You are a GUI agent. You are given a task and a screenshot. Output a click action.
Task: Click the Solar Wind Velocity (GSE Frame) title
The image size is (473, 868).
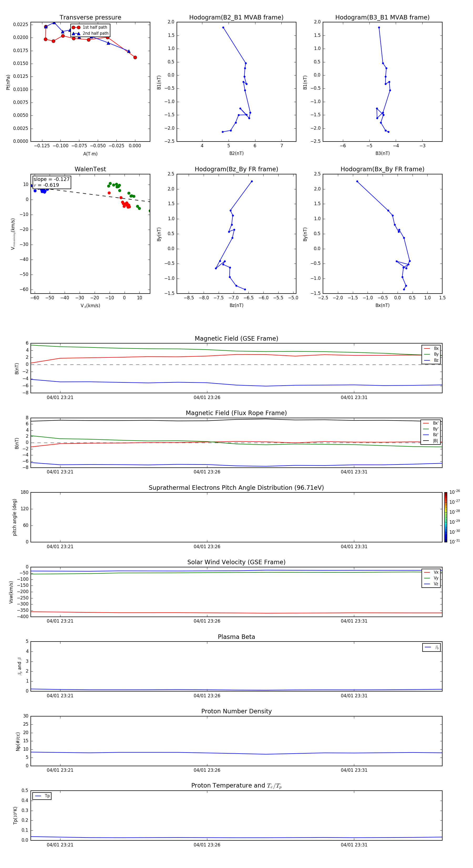point(236,562)
